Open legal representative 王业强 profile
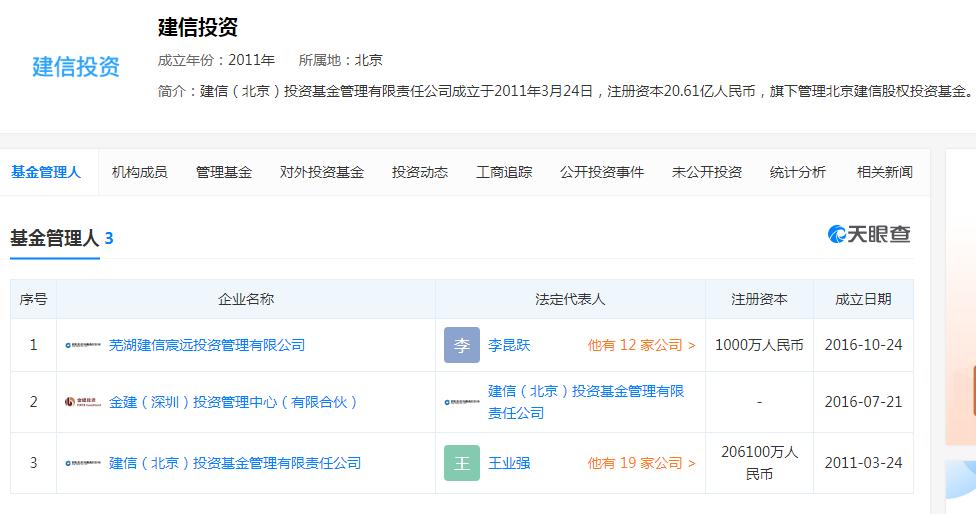Screen dimensions: 976x514 pos(509,463)
